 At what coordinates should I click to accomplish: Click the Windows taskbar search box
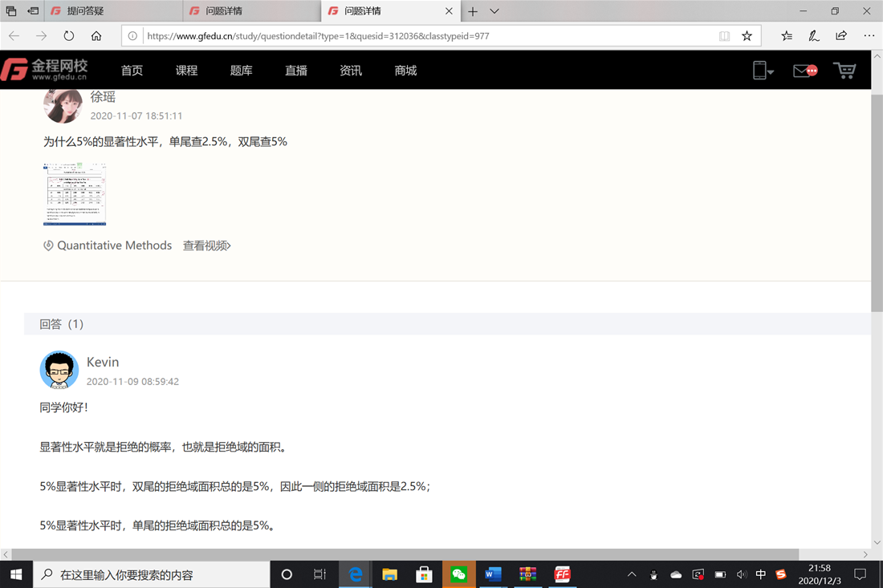[x=152, y=574]
